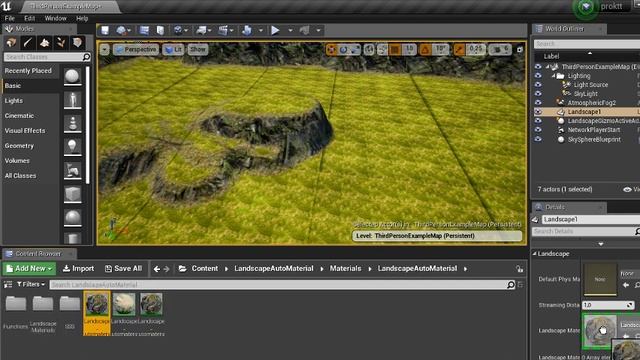Toggle visibility of Landscape1 actor
Viewport: 640px width, 360px height.
(538, 111)
